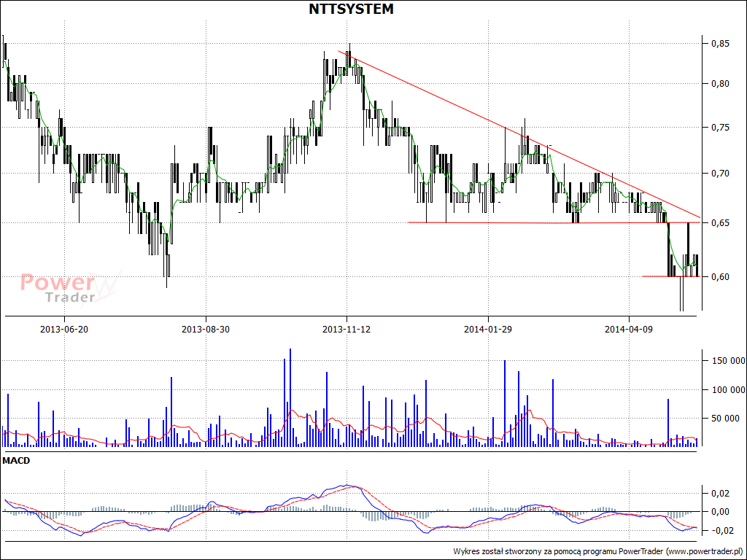Click the 2013-06-20 date label
Screen dimensions: 747x560
[64, 329]
